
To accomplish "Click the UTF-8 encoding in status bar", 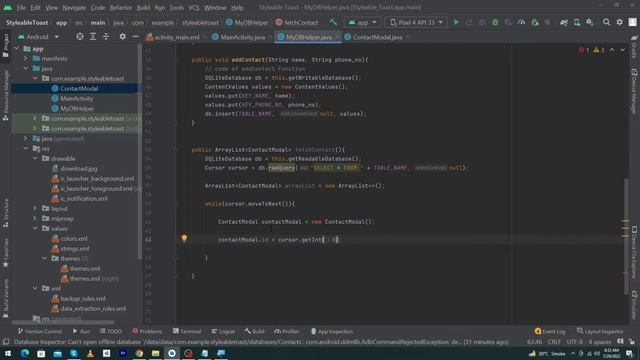I will [575, 342].
